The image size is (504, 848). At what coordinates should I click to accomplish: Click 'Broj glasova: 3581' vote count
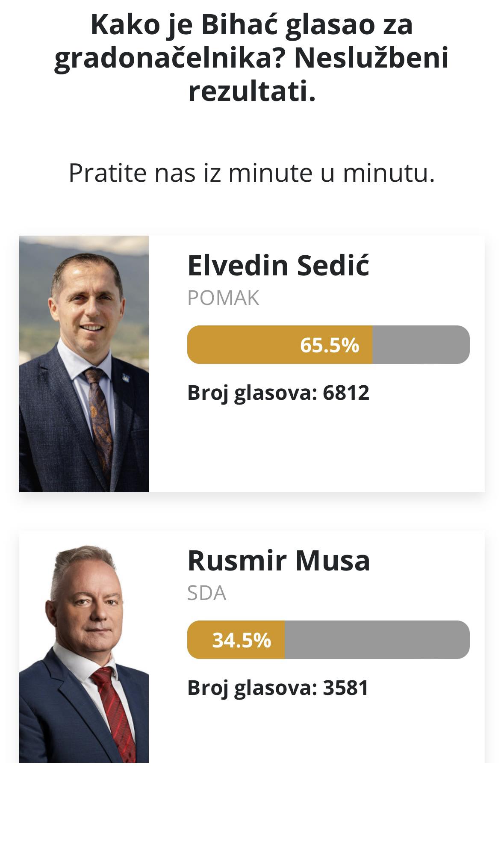click(278, 688)
